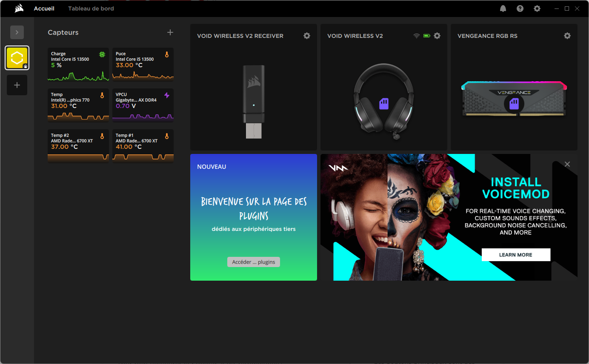
Task: Add a sensor with Capteurs plus icon
Action: pyautogui.click(x=170, y=32)
